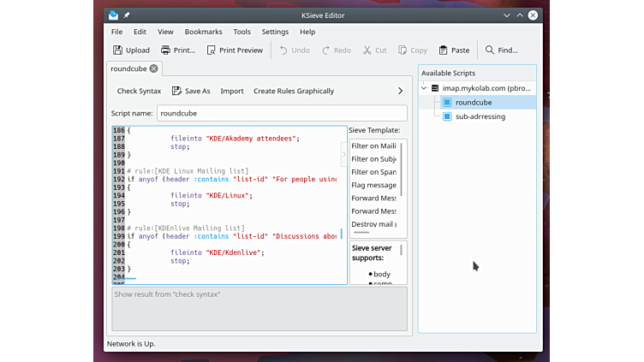Click the Print toolbar icon

click(166, 50)
